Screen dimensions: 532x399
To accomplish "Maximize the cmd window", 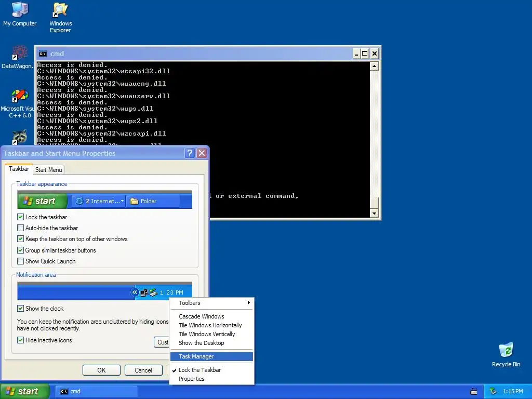I will point(365,54).
